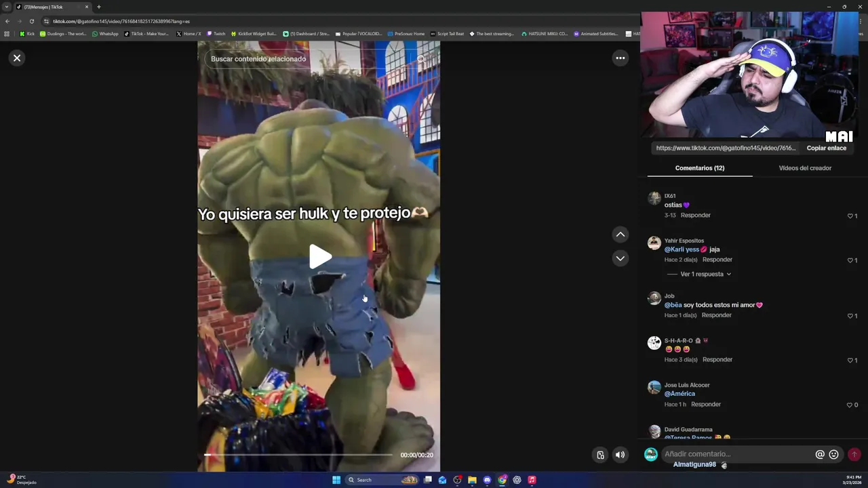The width and height of the screenshot is (868, 488).
Task: Like Yahir Espositos' comment
Action: click(850, 260)
